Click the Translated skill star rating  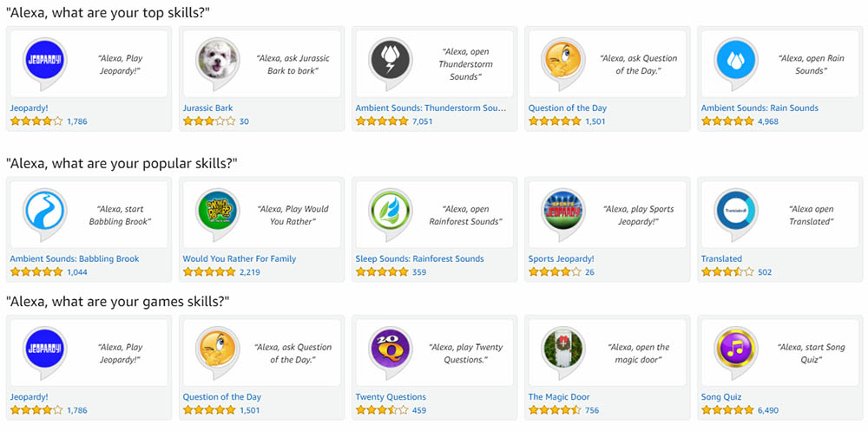click(x=727, y=272)
